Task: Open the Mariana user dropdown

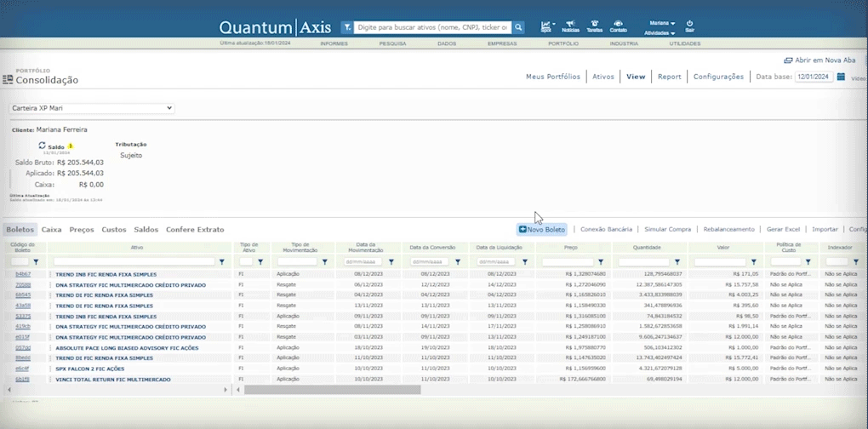Action: tap(662, 23)
